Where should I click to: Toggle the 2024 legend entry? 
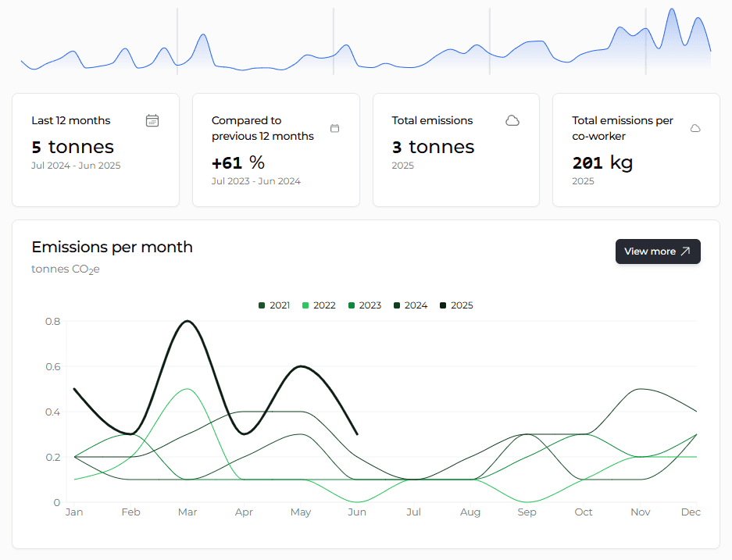click(410, 305)
